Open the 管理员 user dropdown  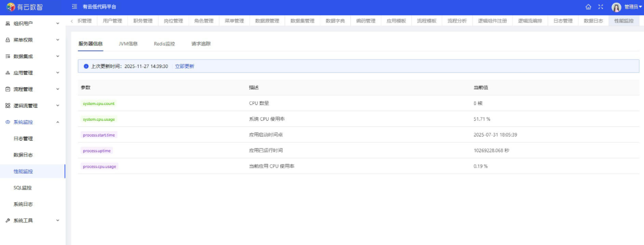(633, 7)
